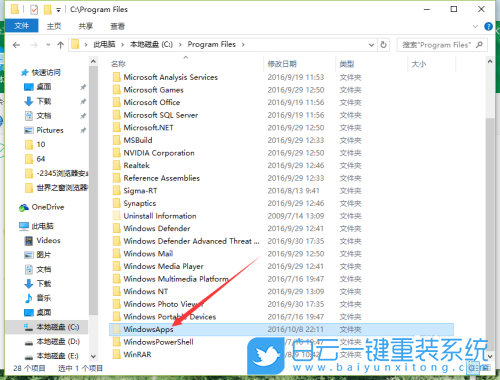Sort by 类型 column header
Viewport: 500px width, 380px height.
(x=347, y=64)
